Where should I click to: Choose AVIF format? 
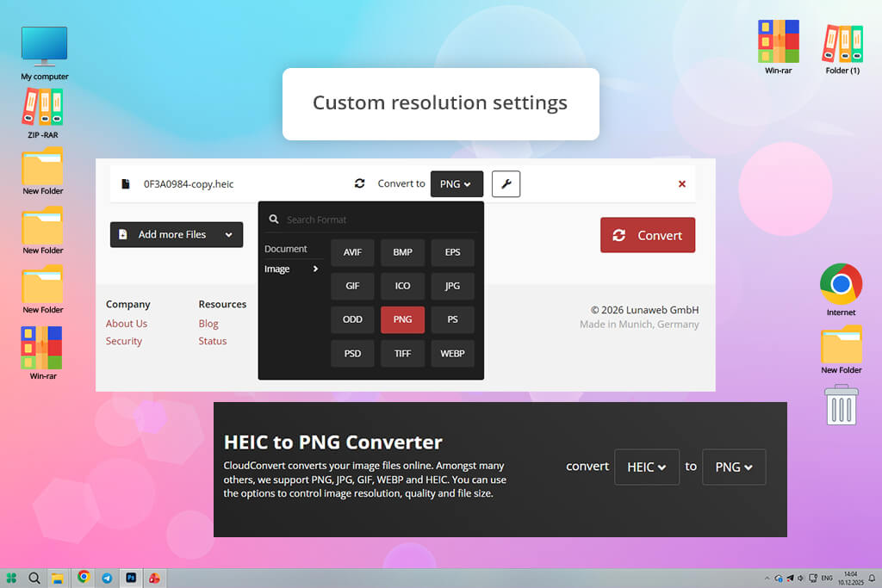point(352,252)
